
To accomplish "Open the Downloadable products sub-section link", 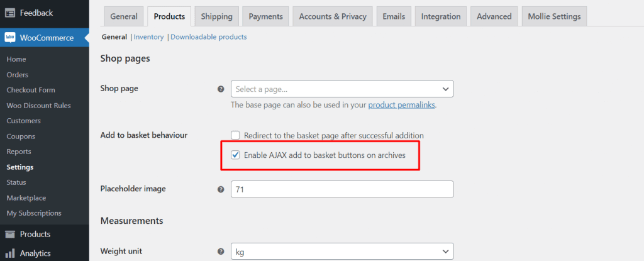I will pos(209,37).
